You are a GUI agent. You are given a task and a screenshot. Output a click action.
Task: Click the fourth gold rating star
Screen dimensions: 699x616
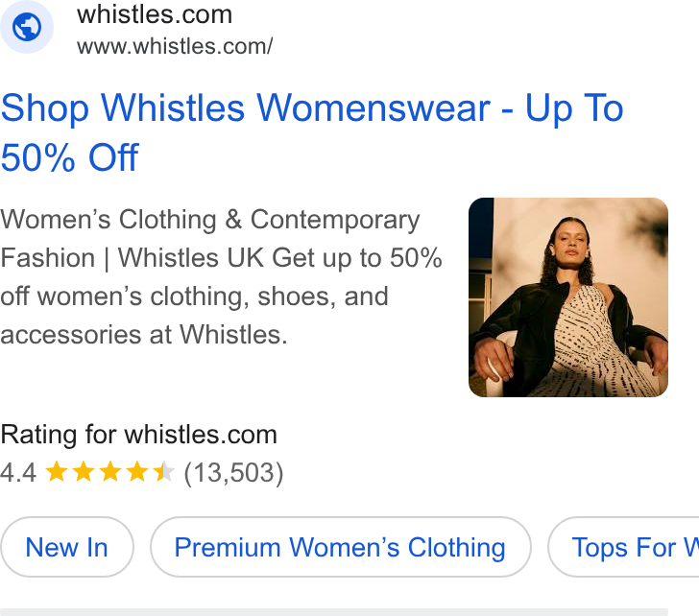[137, 472]
